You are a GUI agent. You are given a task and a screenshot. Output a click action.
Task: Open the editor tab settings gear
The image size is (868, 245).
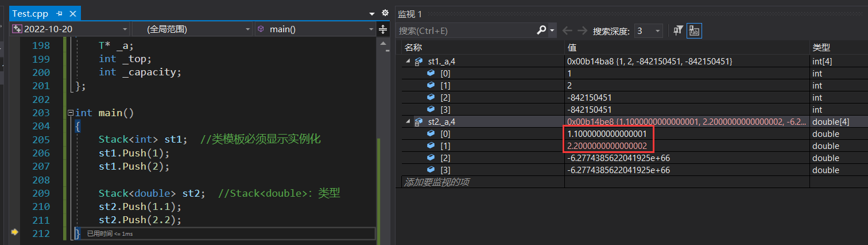pyautogui.click(x=385, y=13)
